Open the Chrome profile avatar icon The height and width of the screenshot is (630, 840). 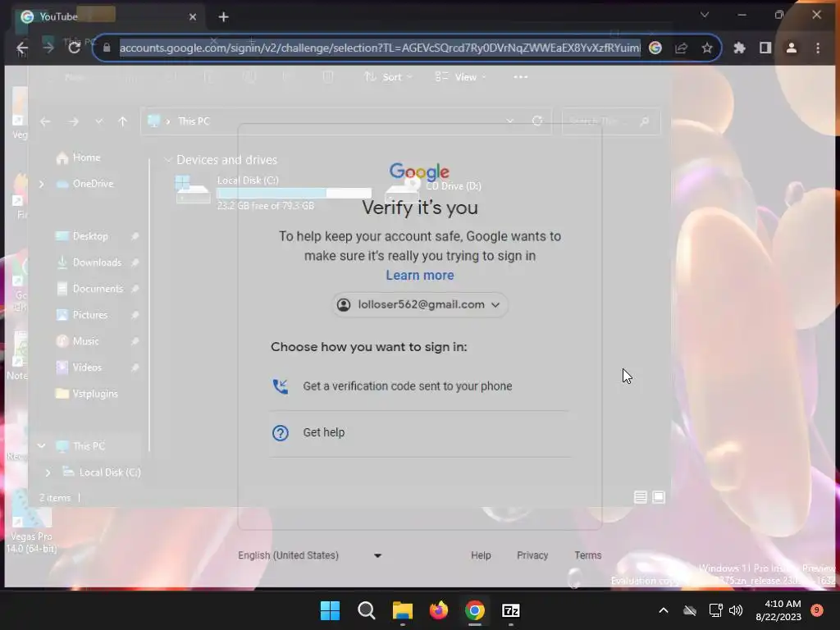792,48
